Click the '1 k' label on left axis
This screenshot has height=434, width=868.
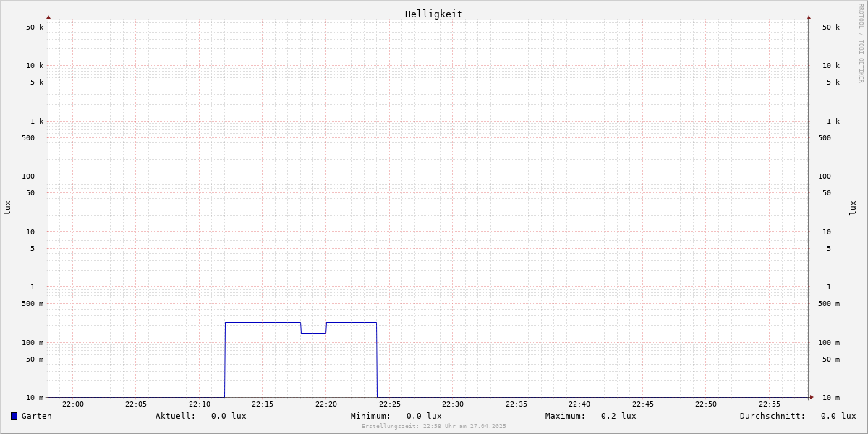[x=37, y=121]
